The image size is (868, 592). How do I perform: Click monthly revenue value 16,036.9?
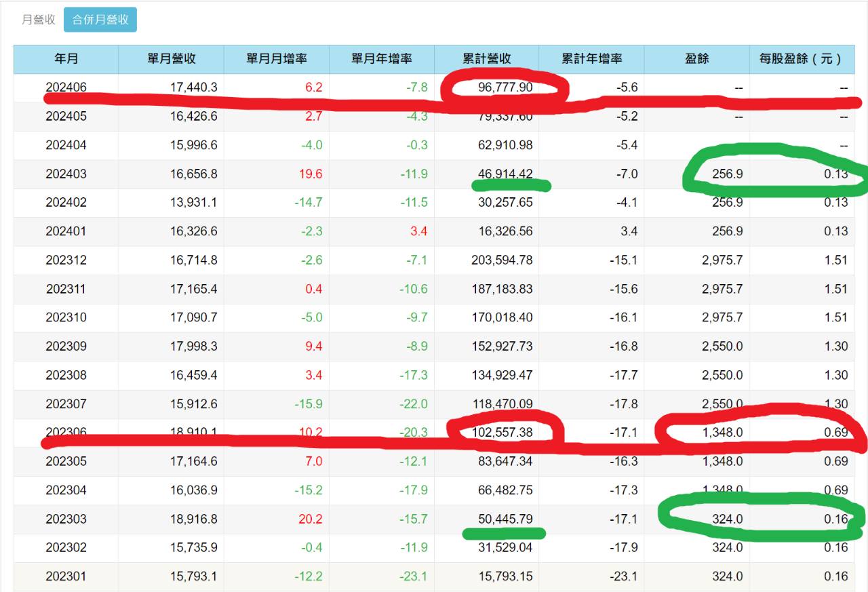(x=194, y=490)
